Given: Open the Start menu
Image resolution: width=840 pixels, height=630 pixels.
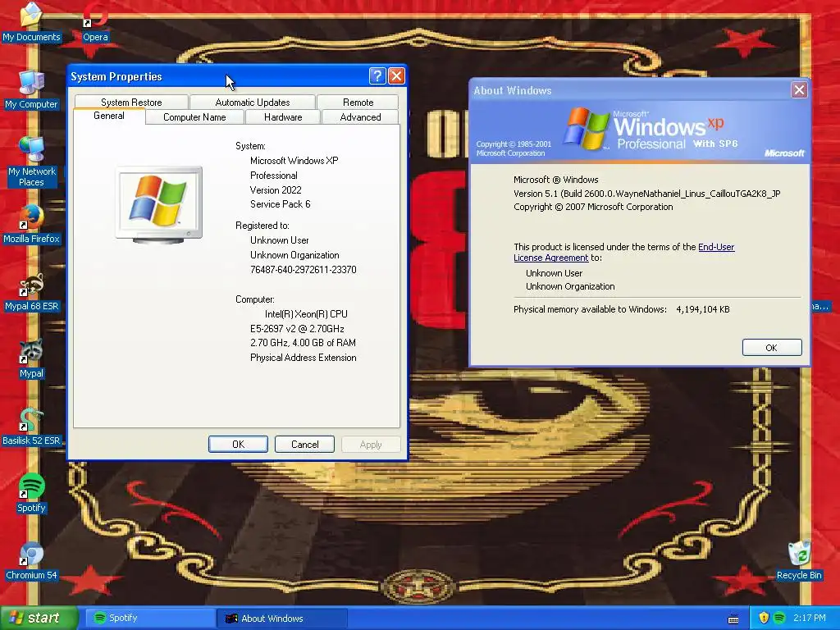Looking at the screenshot, I should [39, 618].
